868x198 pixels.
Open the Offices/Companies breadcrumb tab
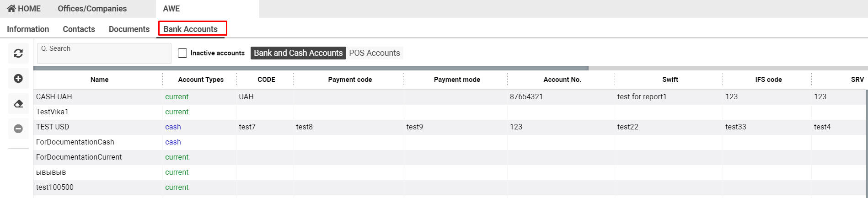tap(92, 9)
